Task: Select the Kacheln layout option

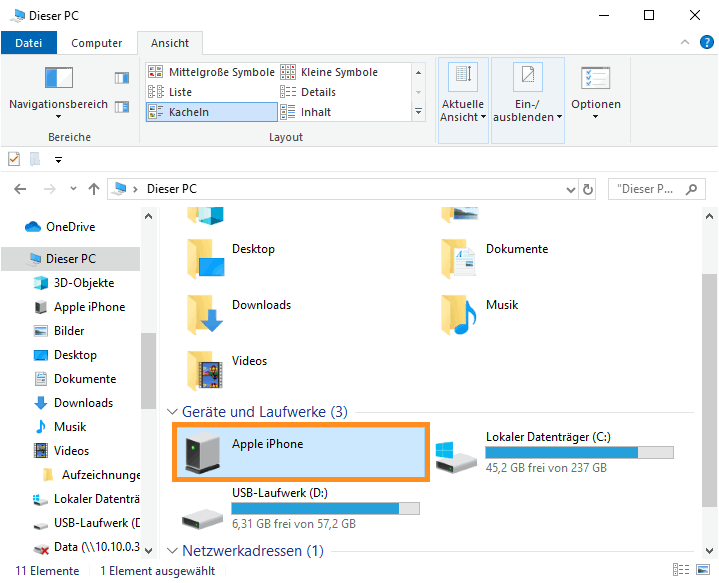Action: [x=211, y=112]
